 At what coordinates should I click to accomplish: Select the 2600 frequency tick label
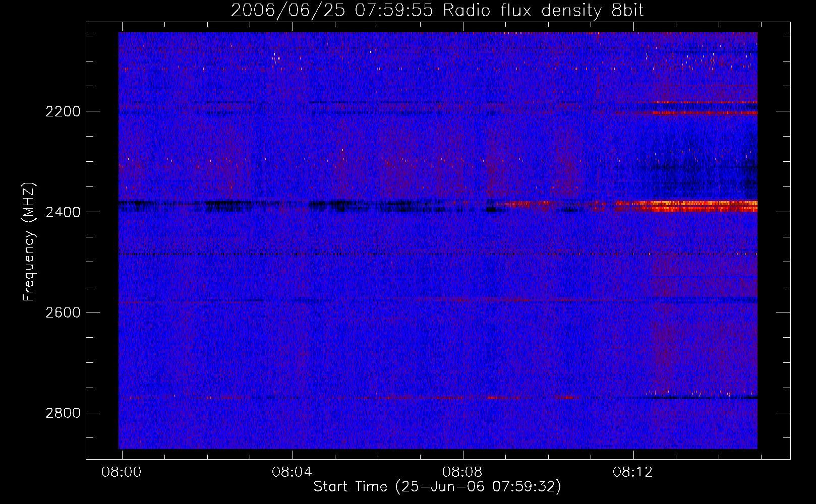coord(63,312)
